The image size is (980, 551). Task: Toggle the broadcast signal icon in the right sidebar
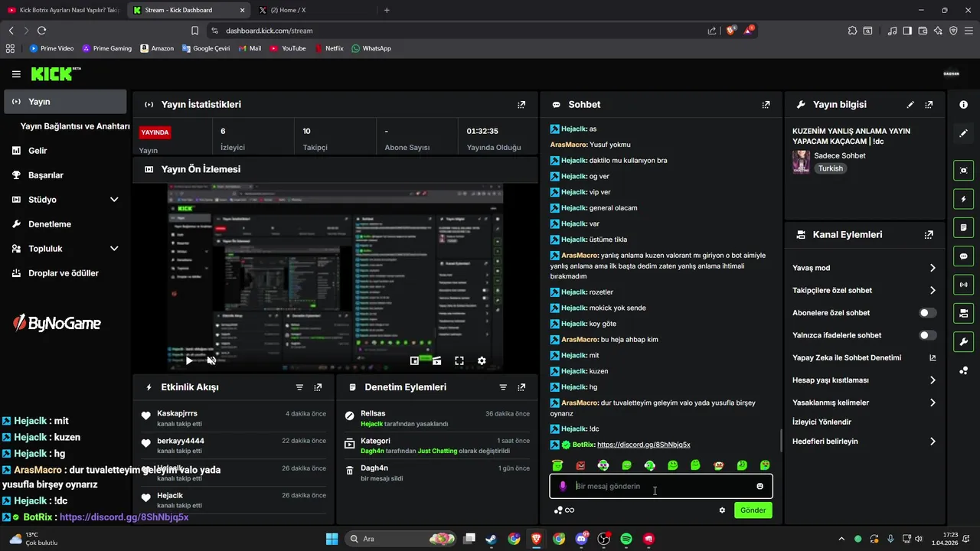coord(963,285)
